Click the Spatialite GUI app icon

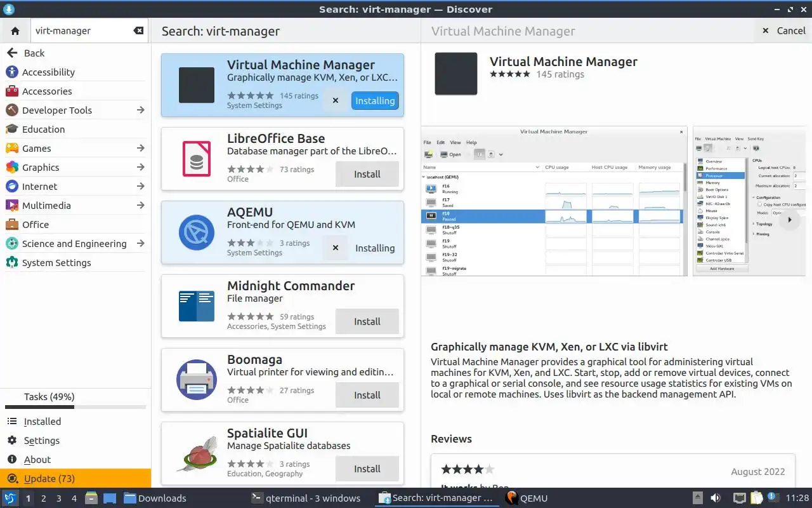click(197, 453)
